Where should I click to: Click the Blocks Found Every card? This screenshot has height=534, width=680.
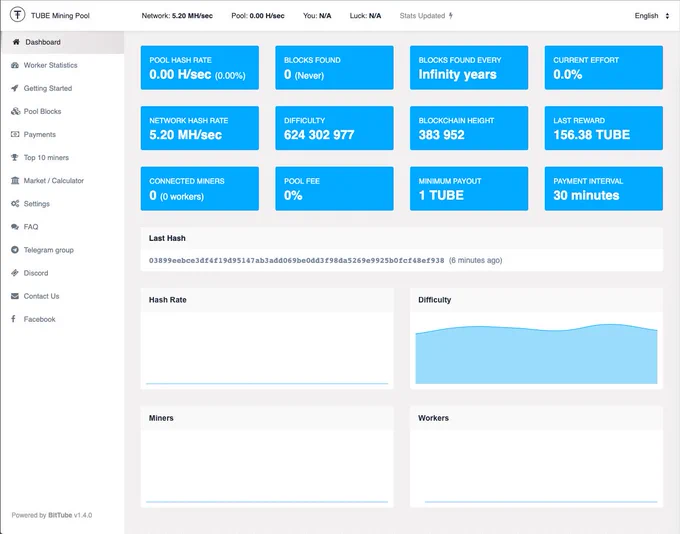coord(469,68)
